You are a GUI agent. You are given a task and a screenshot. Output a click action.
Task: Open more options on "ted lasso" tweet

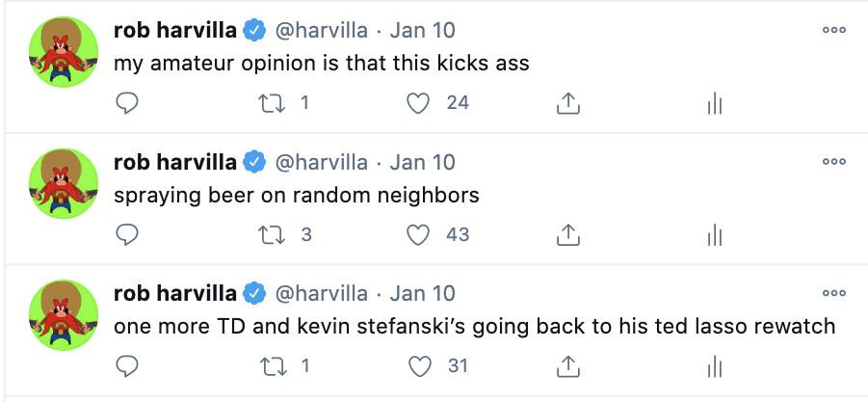point(833,293)
